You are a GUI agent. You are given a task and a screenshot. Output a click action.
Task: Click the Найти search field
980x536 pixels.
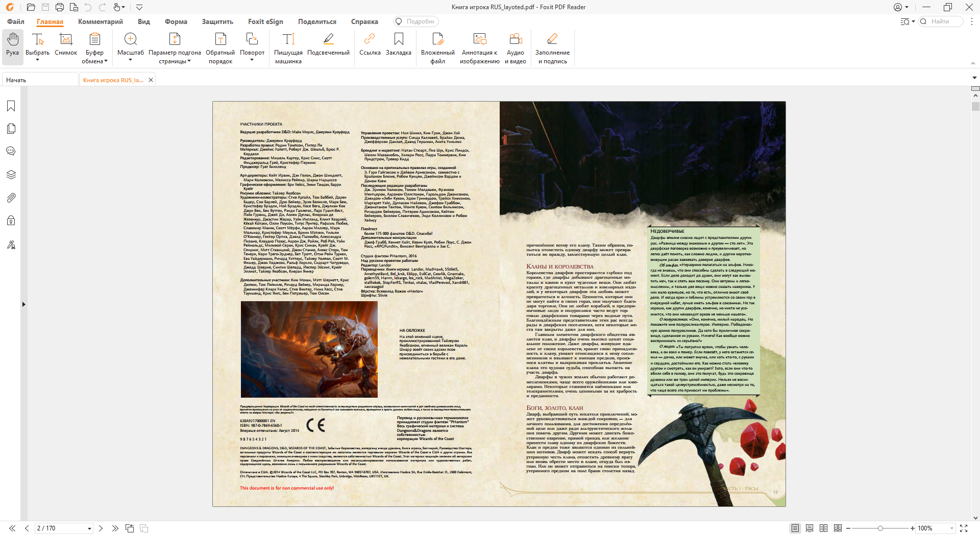click(941, 21)
